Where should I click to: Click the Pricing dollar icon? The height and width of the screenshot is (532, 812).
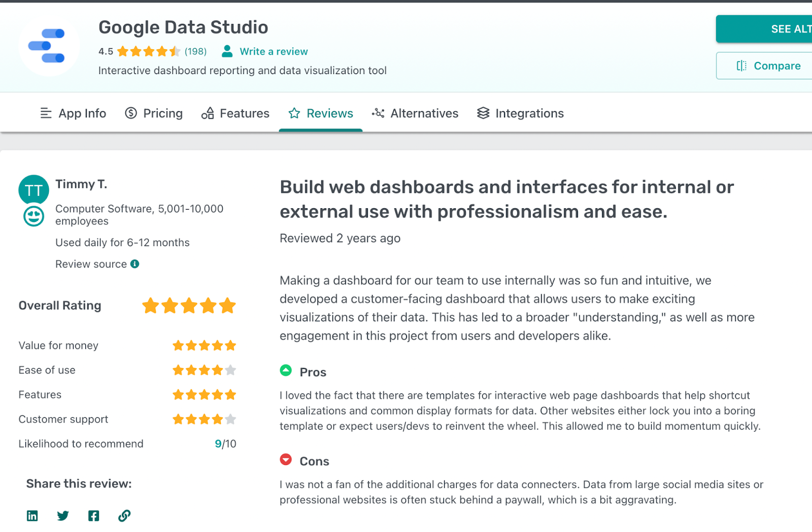pos(130,113)
